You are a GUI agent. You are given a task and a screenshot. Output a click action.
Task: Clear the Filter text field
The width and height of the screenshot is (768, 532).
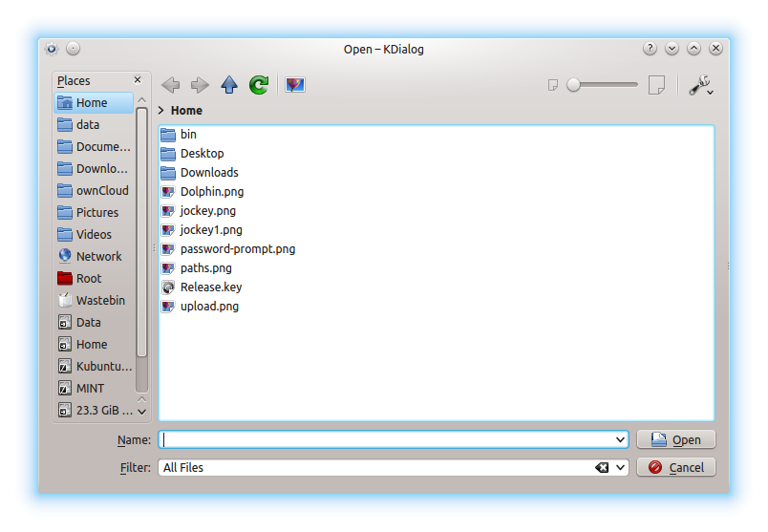click(x=602, y=468)
